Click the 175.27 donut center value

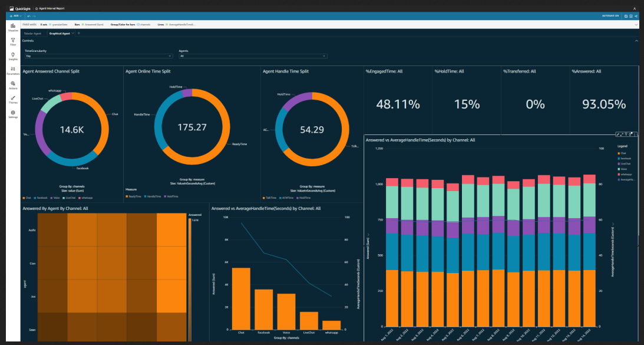[192, 127]
